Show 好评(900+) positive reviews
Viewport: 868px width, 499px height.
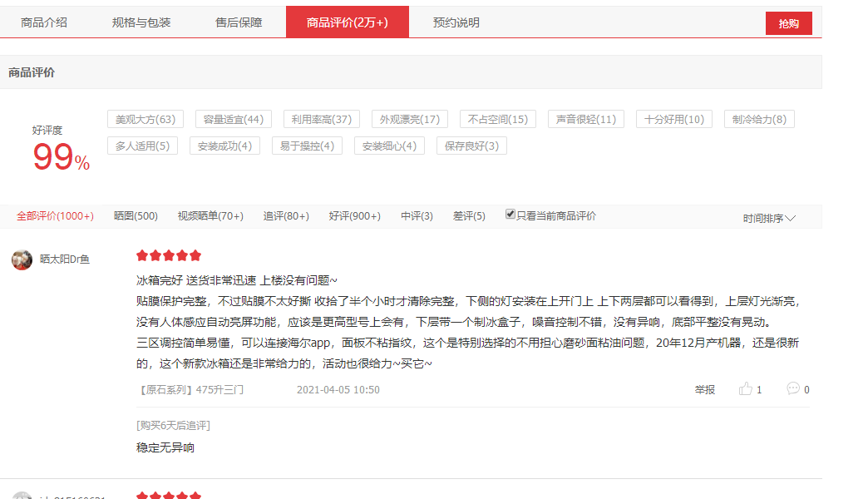click(354, 216)
